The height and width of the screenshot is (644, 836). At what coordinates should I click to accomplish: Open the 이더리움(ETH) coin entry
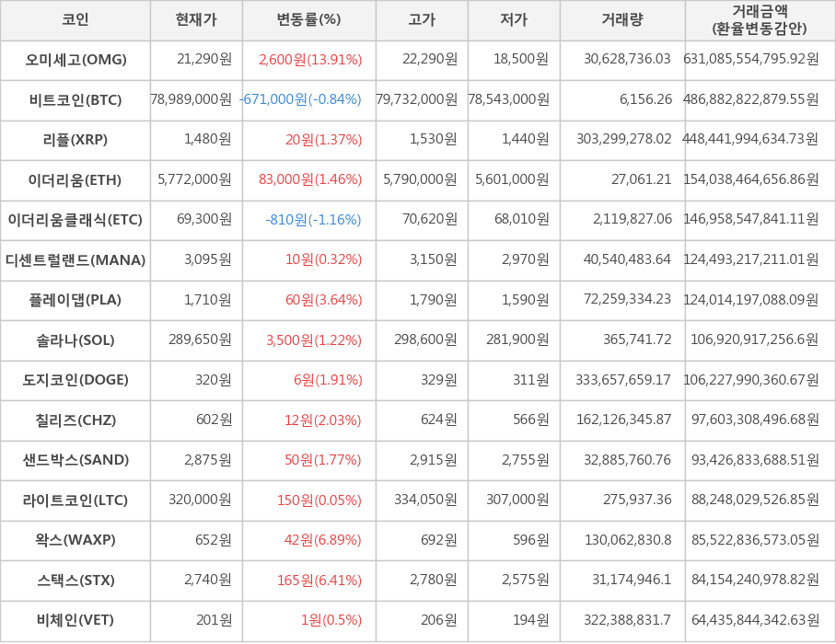[x=75, y=179]
